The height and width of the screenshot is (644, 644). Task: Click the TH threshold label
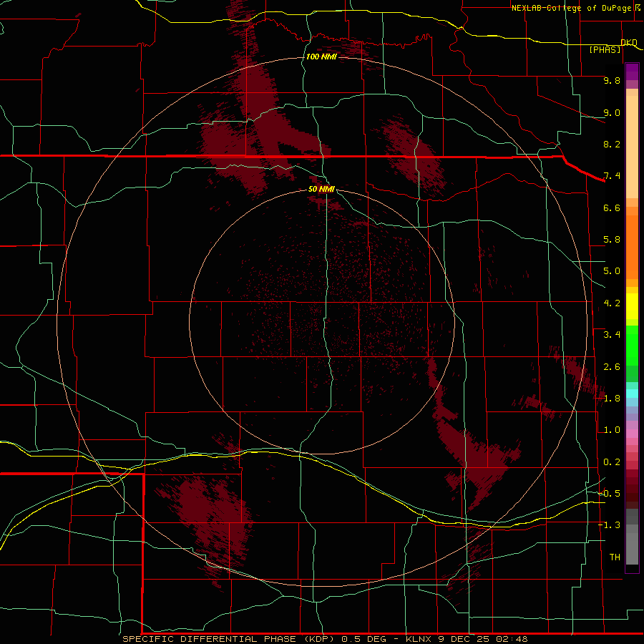click(x=615, y=557)
